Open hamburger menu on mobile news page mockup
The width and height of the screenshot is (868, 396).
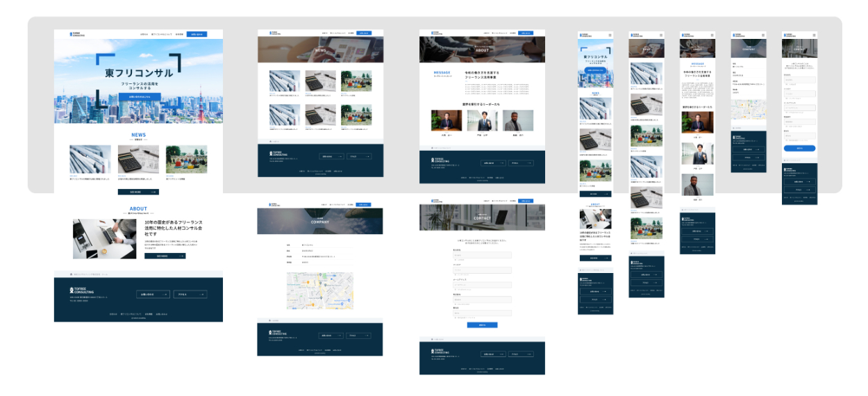point(660,35)
